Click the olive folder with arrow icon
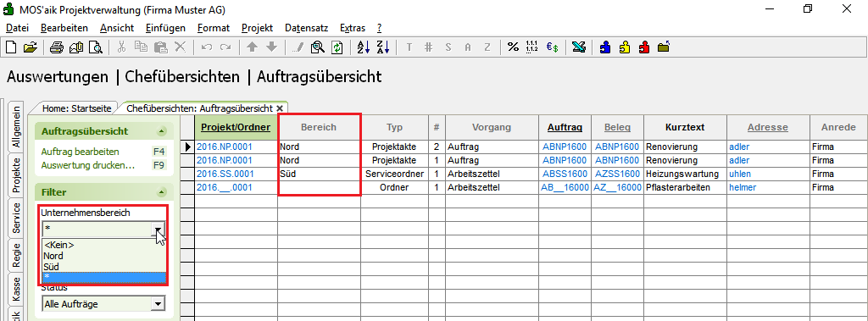Screen dimensions: 868x321 (664, 47)
